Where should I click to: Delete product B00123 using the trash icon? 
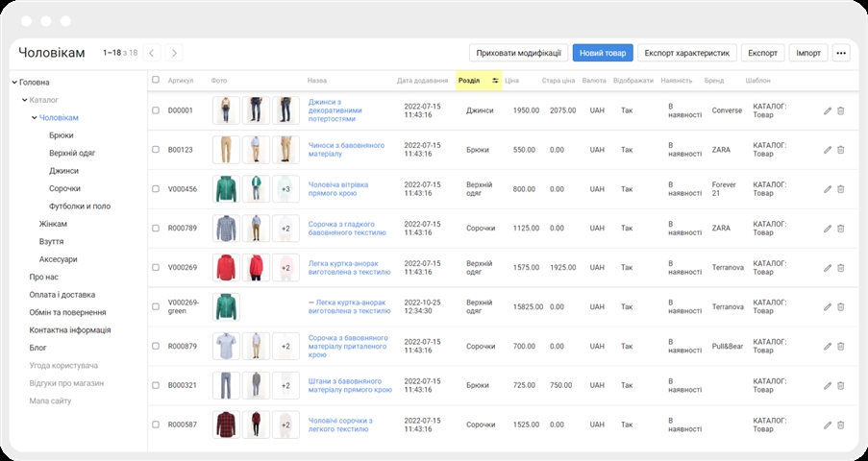[x=841, y=150]
